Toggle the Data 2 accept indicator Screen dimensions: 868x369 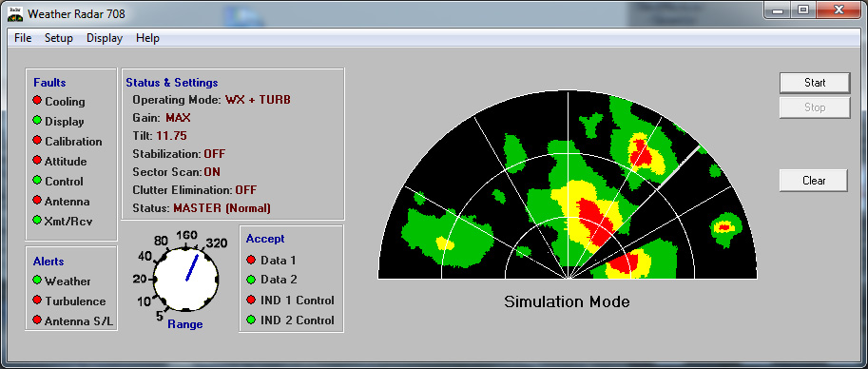click(x=251, y=280)
